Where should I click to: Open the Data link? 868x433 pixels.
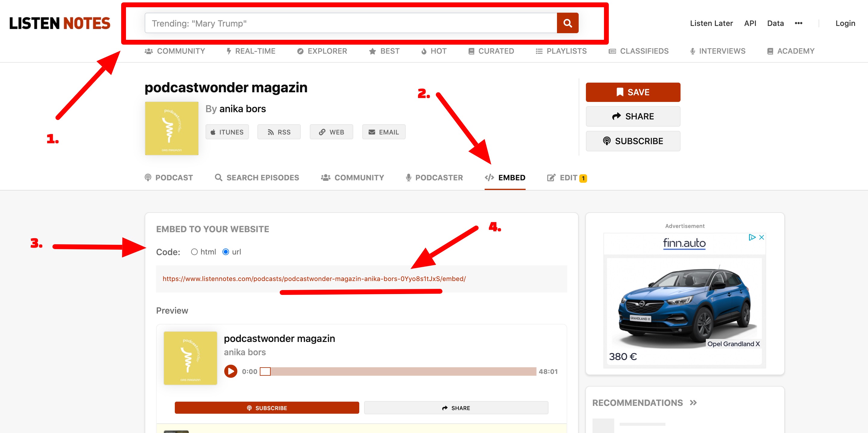tap(775, 23)
